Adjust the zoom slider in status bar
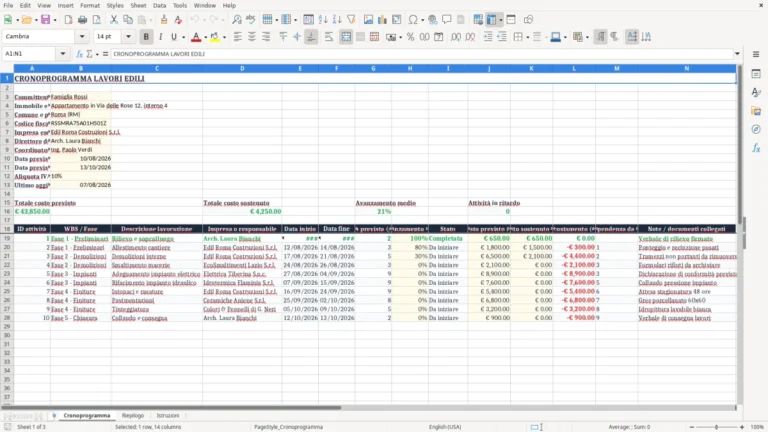 (716, 427)
